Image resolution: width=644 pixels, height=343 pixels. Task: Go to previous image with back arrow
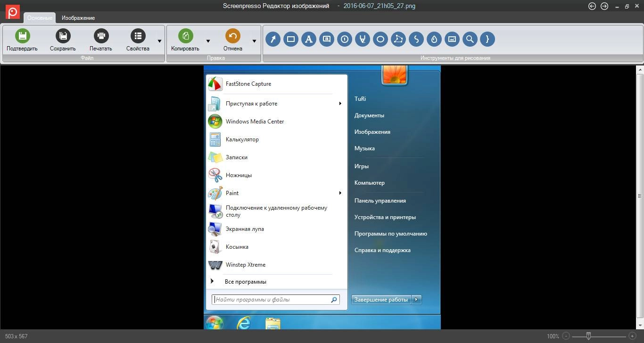tap(592, 6)
